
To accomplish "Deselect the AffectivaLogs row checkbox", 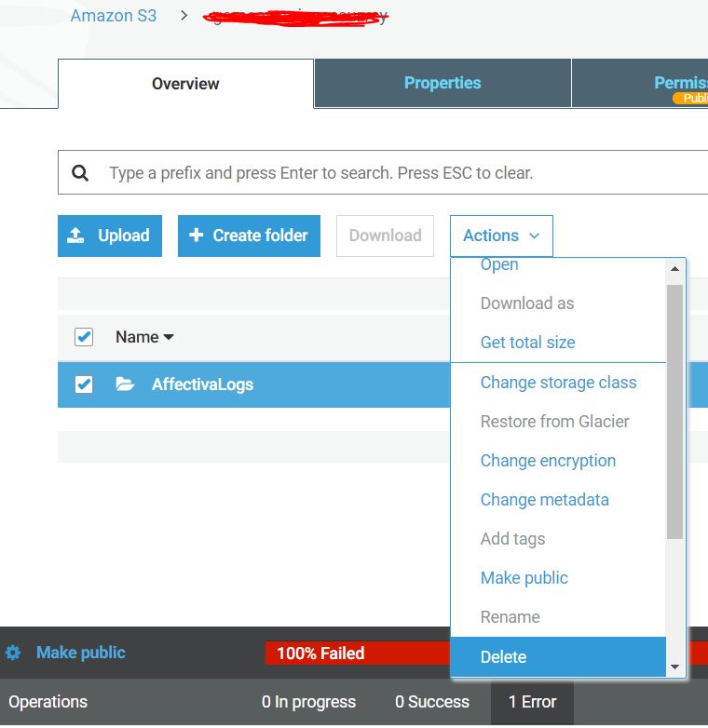I will [x=84, y=384].
